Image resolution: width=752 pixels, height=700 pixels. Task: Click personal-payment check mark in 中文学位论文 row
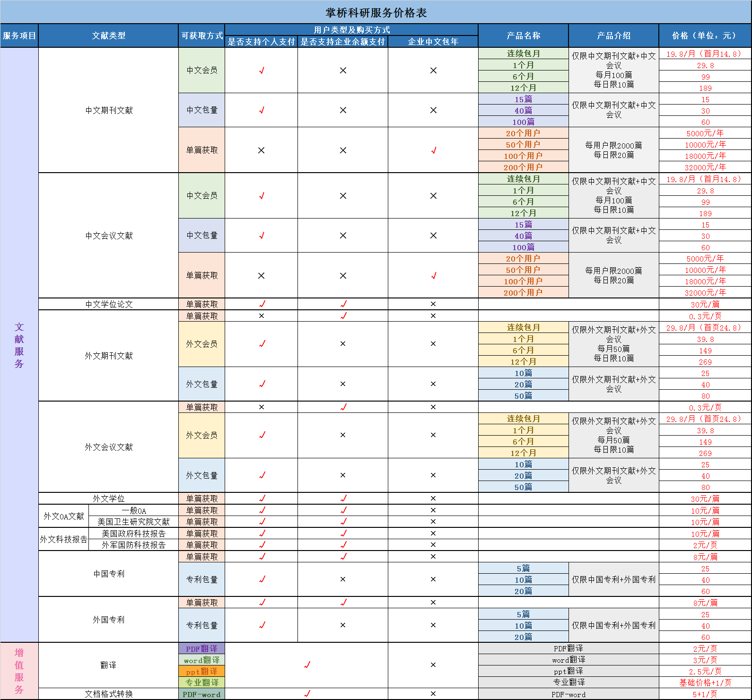tap(262, 304)
